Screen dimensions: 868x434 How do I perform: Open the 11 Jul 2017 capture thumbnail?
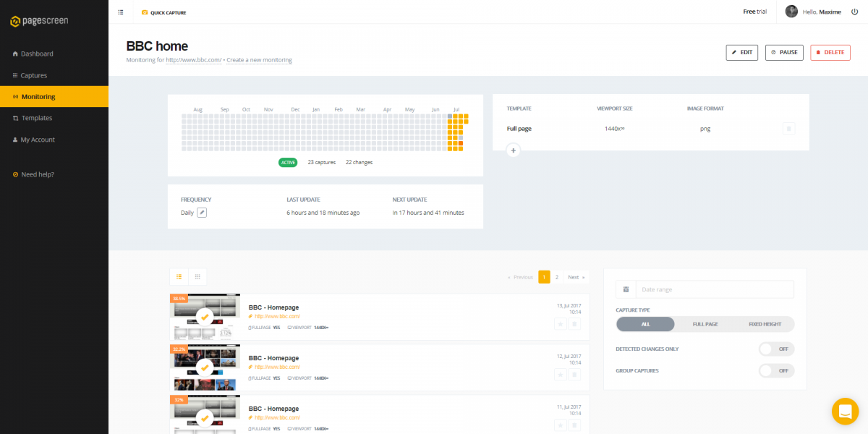click(205, 414)
